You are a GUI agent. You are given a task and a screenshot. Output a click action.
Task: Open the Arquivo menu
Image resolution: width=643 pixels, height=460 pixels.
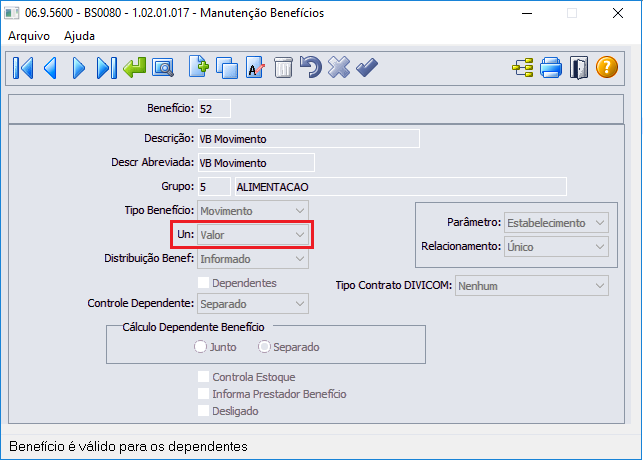tap(29, 36)
